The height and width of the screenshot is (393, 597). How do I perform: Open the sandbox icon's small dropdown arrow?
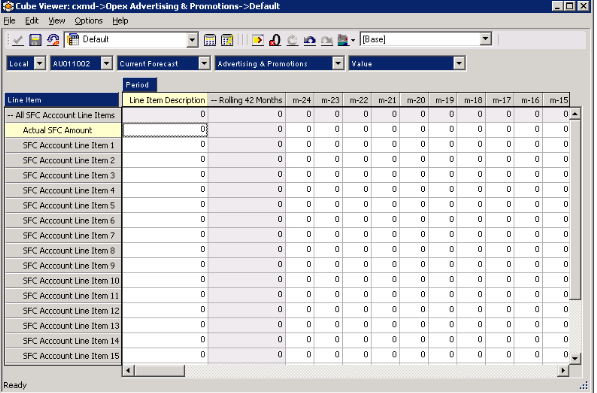[353, 40]
